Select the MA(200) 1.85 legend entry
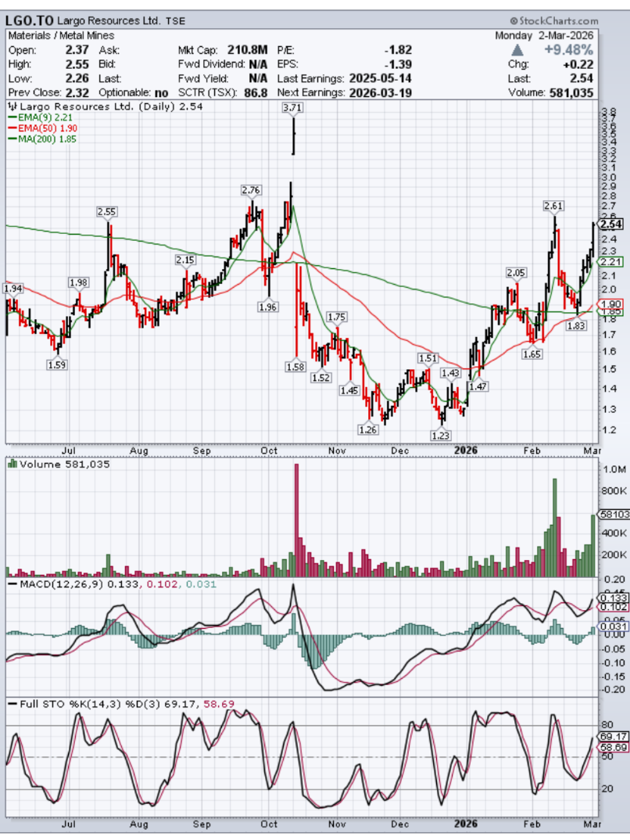 42,138
